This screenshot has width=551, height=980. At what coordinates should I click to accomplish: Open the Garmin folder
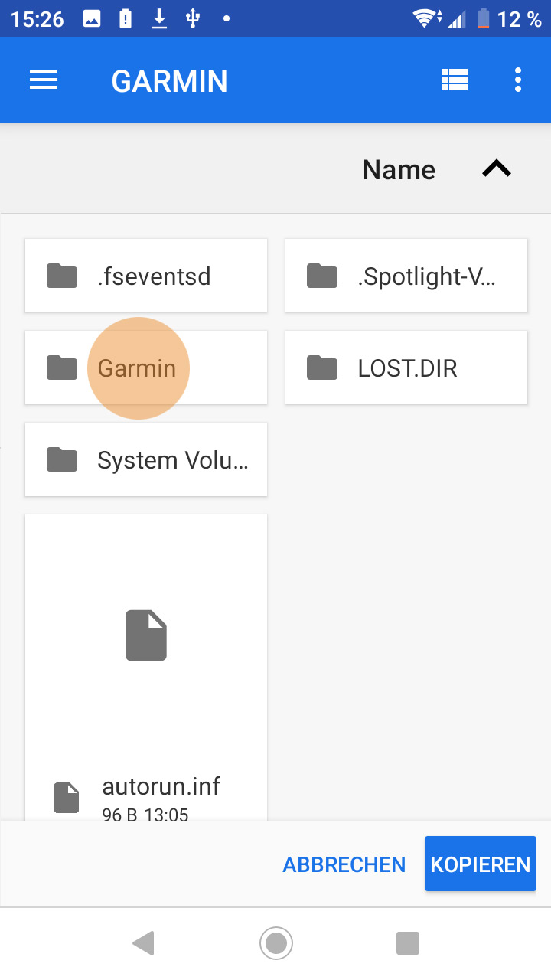point(146,367)
